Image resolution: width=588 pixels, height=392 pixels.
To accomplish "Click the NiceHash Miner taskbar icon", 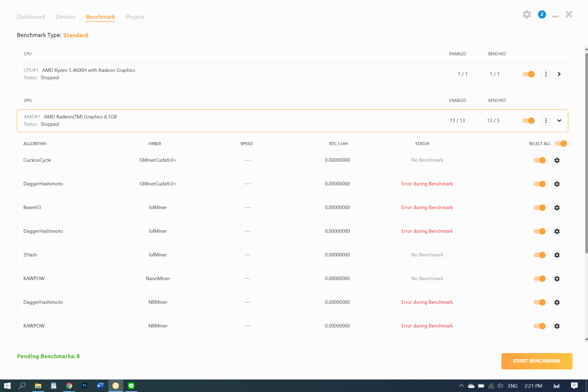I will [x=116, y=386].
